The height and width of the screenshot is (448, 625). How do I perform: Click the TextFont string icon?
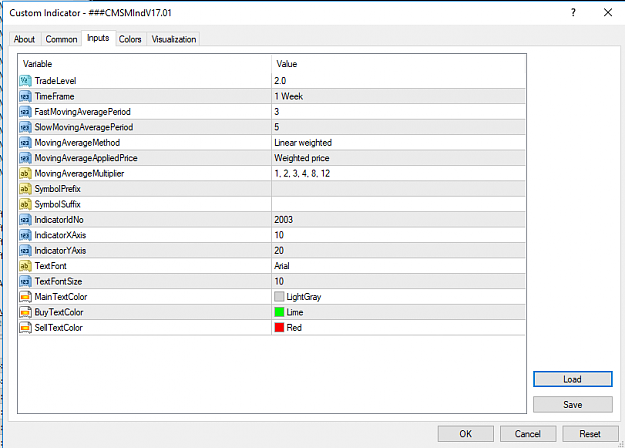[x=25, y=266]
